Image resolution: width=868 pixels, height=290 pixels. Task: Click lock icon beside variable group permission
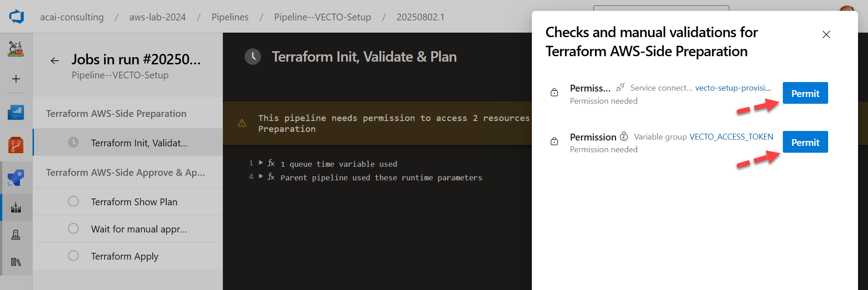pos(554,141)
